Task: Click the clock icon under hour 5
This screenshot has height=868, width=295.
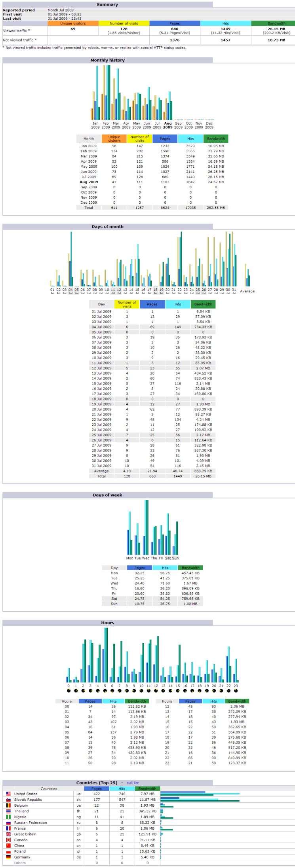Action: (105, 691)
